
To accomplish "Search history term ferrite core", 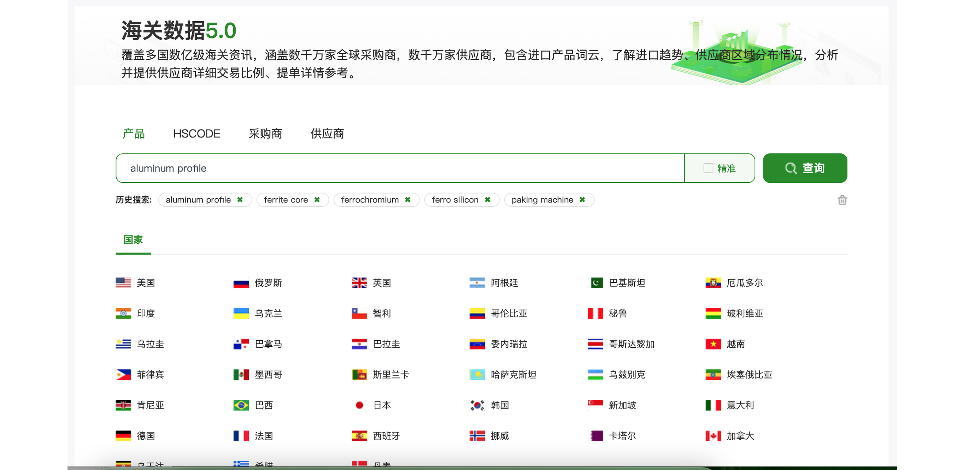I will pos(286,200).
